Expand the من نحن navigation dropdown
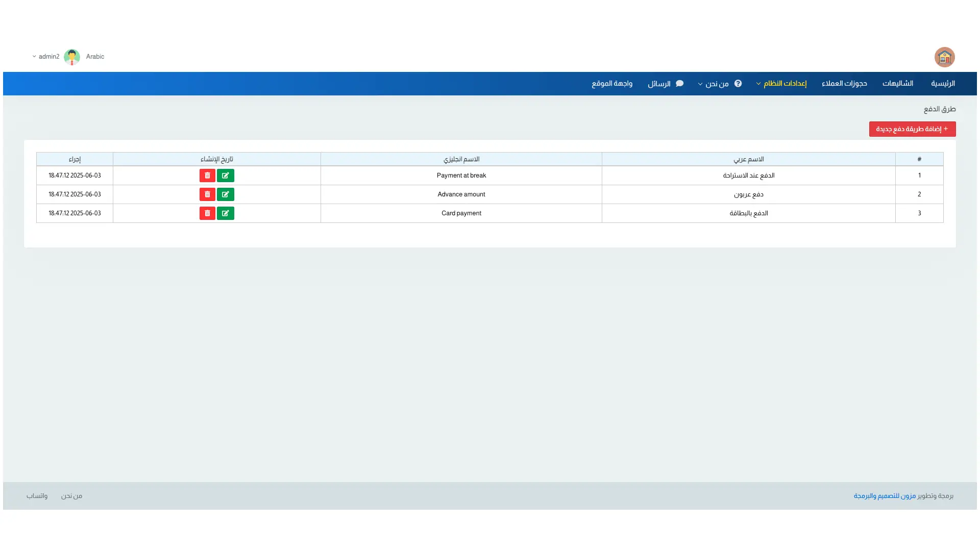 click(x=714, y=84)
